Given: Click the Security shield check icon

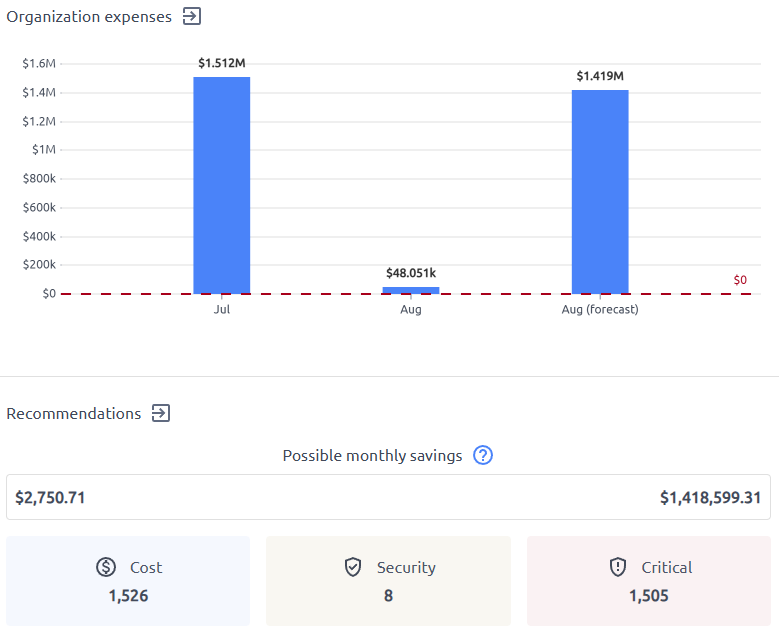Looking at the screenshot, I should tap(353, 567).
